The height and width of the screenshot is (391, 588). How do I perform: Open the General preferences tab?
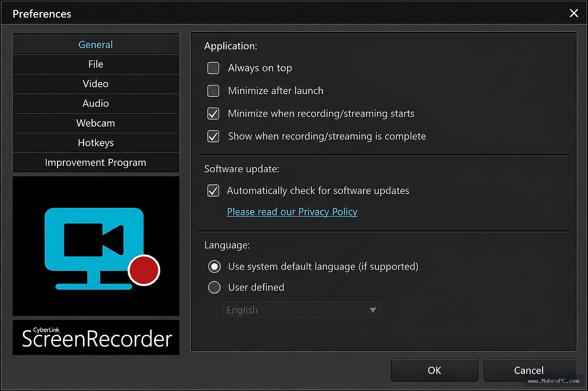(x=96, y=44)
